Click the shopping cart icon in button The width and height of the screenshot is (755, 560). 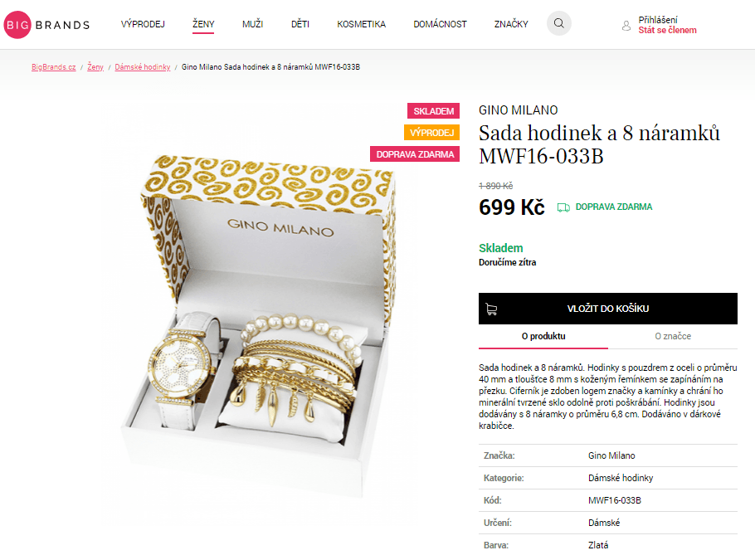(x=491, y=309)
